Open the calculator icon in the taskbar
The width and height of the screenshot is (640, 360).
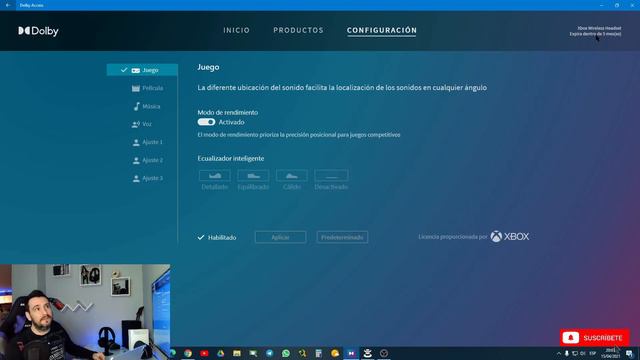click(318, 353)
